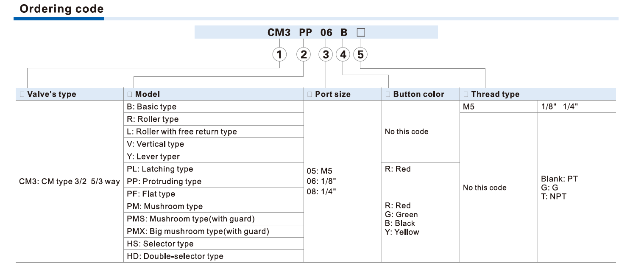Image resolution: width=644 pixels, height=269 pixels.
Task: Click the circled number 1 marker
Action: 279,54
